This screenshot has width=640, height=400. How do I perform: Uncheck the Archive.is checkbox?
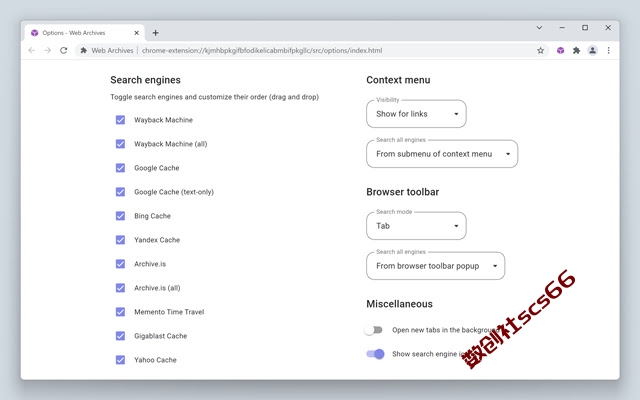coord(120,264)
